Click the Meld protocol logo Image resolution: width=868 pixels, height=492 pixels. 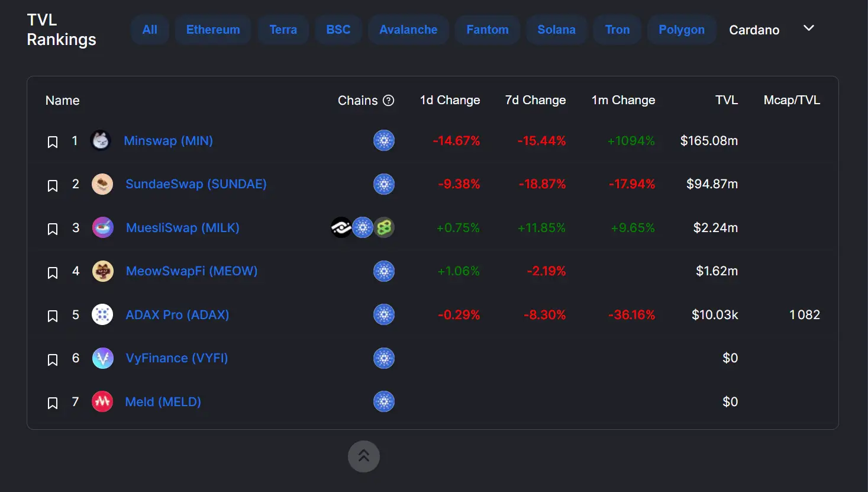[102, 401]
